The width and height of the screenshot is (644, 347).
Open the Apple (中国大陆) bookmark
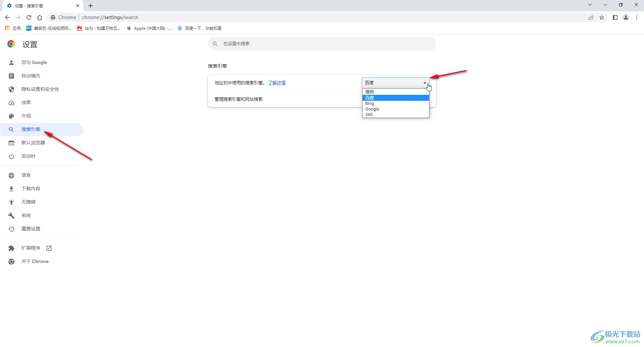click(149, 28)
